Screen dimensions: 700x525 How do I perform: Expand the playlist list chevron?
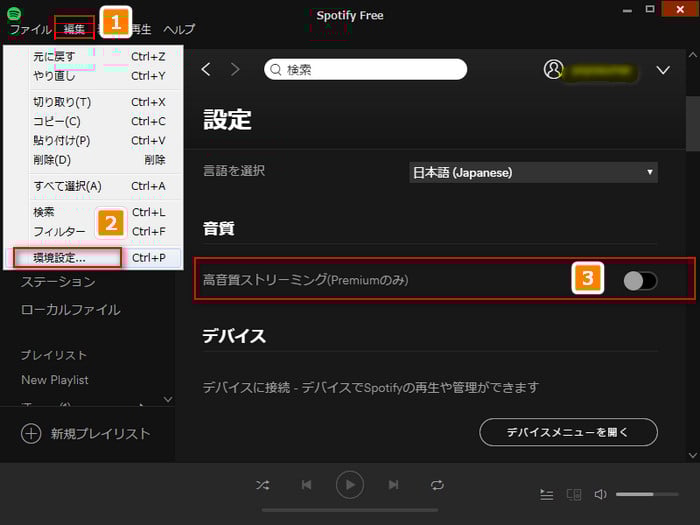[168, 399]
